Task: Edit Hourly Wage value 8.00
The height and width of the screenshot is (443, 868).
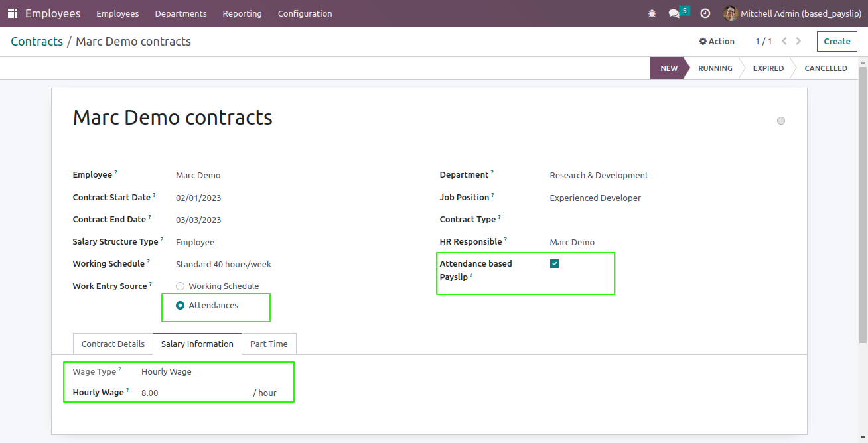Action: point(150,393)
